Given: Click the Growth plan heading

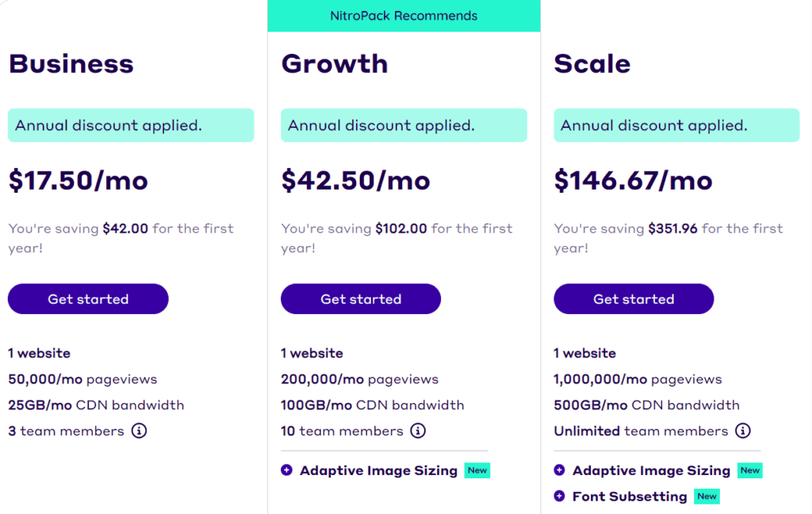Looking at the screenshot, I should [x=335, y=63].
